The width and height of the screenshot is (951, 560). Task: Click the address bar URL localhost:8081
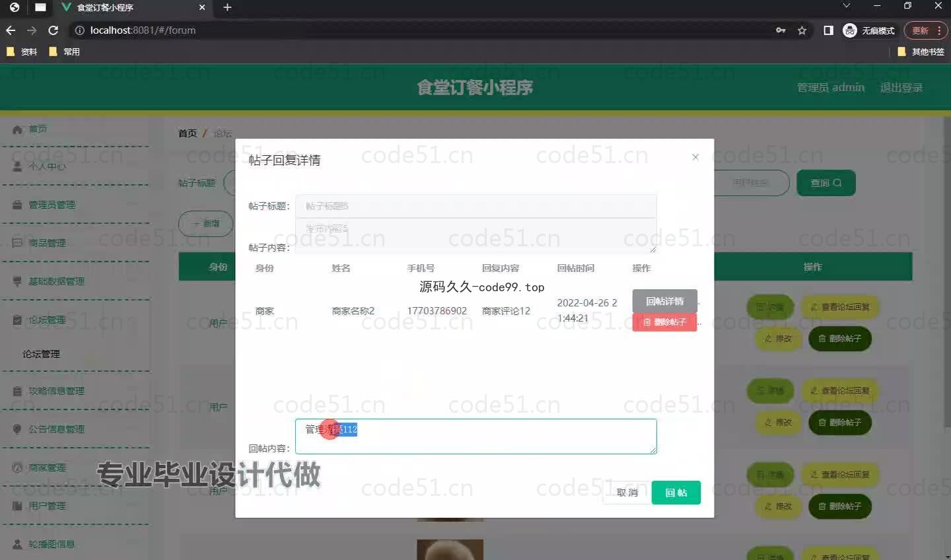[x=143, y=30]
